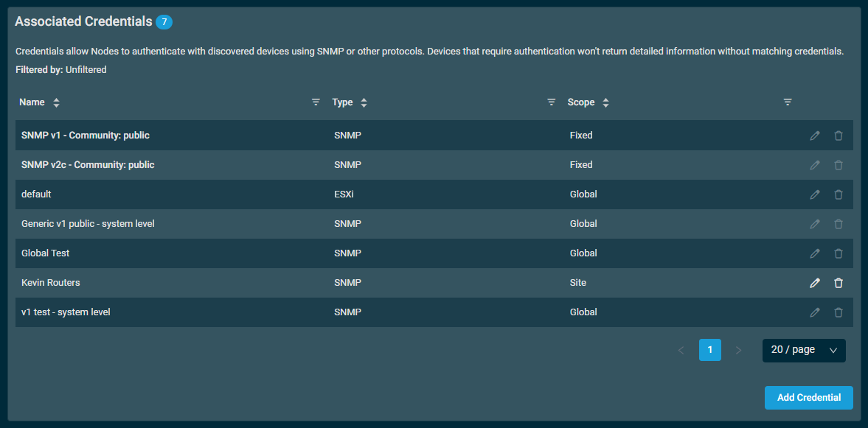The width and height of the screenshot is (868, 428).
Task: Sort credentials by Scope column
Action: click(605, 102)
